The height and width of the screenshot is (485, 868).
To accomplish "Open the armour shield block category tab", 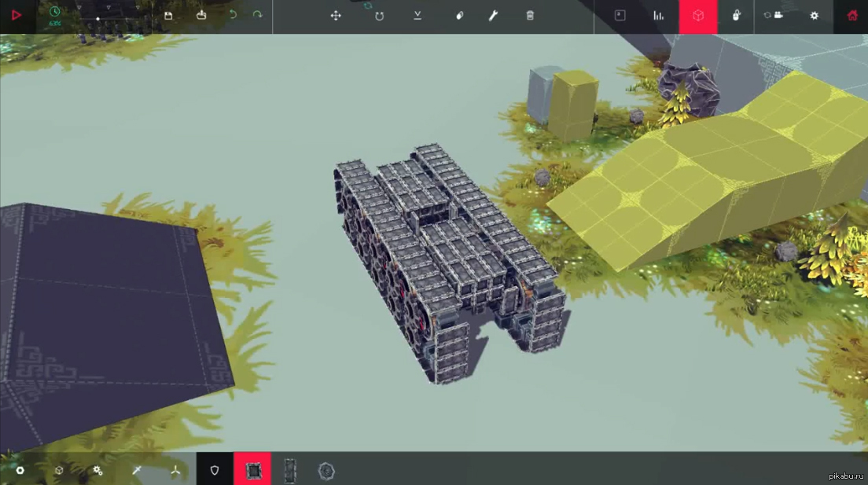I will 215,470.
